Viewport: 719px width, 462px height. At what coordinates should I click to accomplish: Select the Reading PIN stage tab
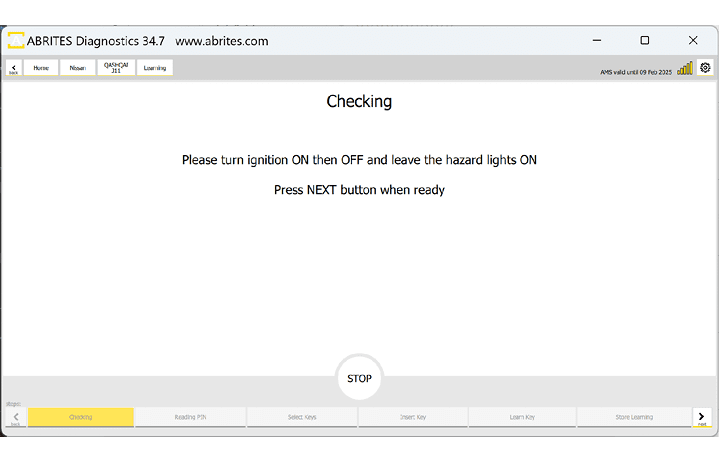(190, 417)
